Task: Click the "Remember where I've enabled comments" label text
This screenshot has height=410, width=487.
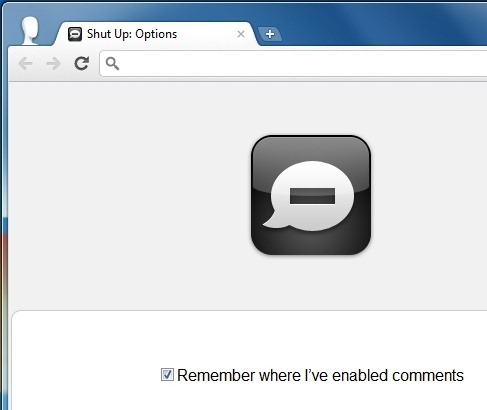Action: coord(320,376)
